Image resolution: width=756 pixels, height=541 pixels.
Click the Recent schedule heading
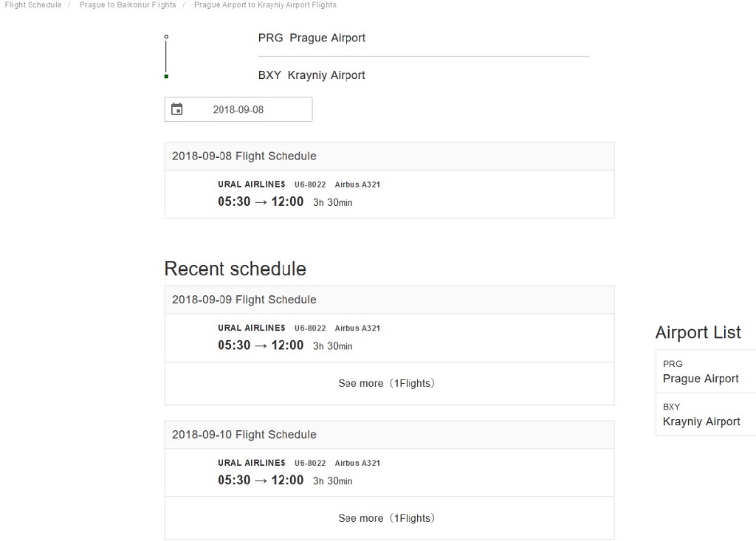tap(236, 269)
